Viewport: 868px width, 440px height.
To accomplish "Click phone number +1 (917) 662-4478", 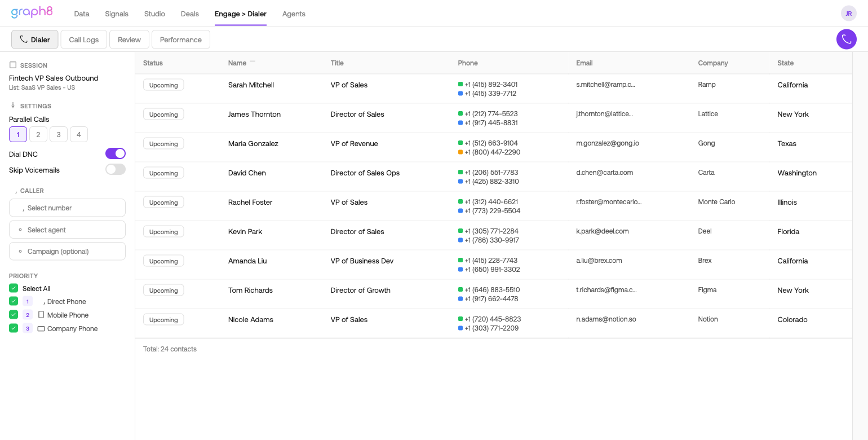I will click(x=491, y=299).
